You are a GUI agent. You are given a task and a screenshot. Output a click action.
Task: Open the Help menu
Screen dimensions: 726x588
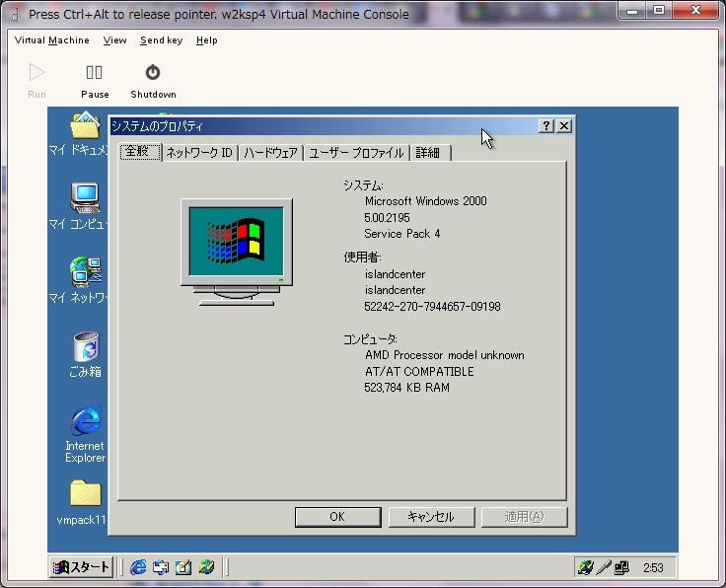click(206, 40)
